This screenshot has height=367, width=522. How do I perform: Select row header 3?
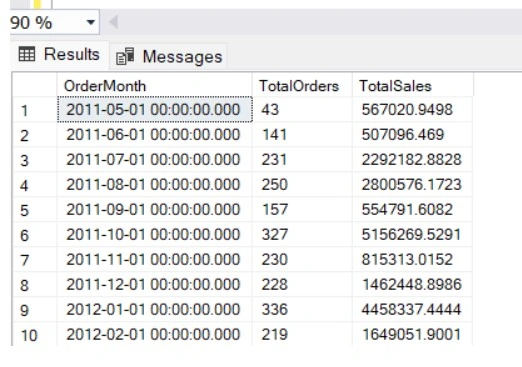coord(35,160)
